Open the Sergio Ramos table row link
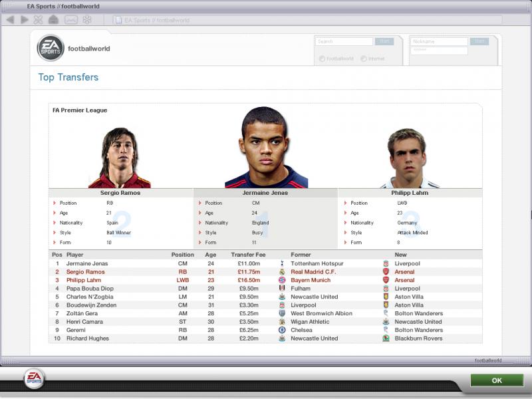532x399 pixels. [85, 272]
